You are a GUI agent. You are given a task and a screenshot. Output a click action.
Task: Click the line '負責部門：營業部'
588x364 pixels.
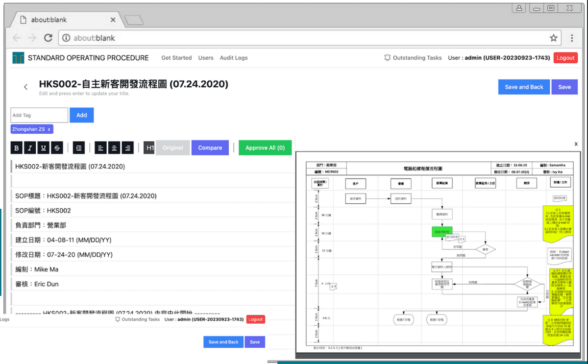[41, 225]
